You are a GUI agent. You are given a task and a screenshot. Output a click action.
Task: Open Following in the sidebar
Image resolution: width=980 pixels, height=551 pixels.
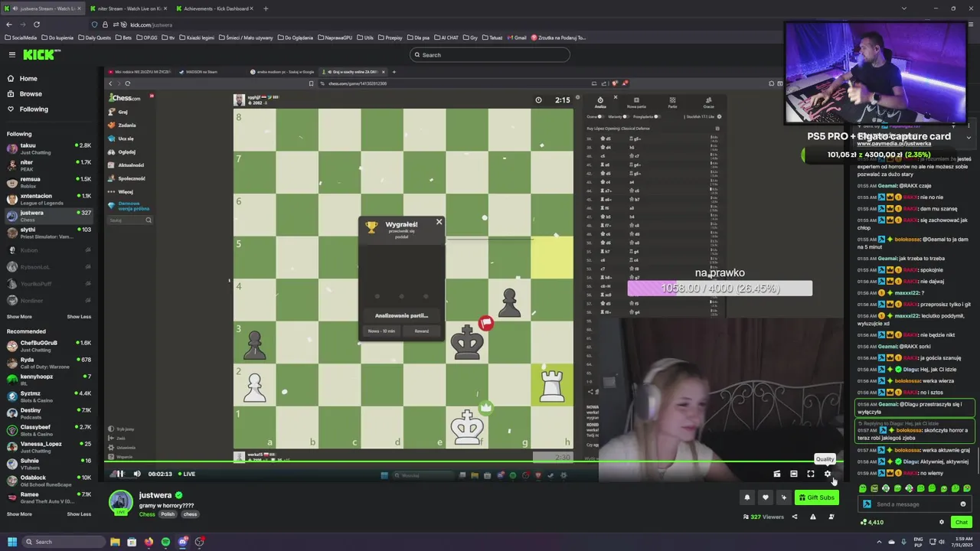coord(34,109)
